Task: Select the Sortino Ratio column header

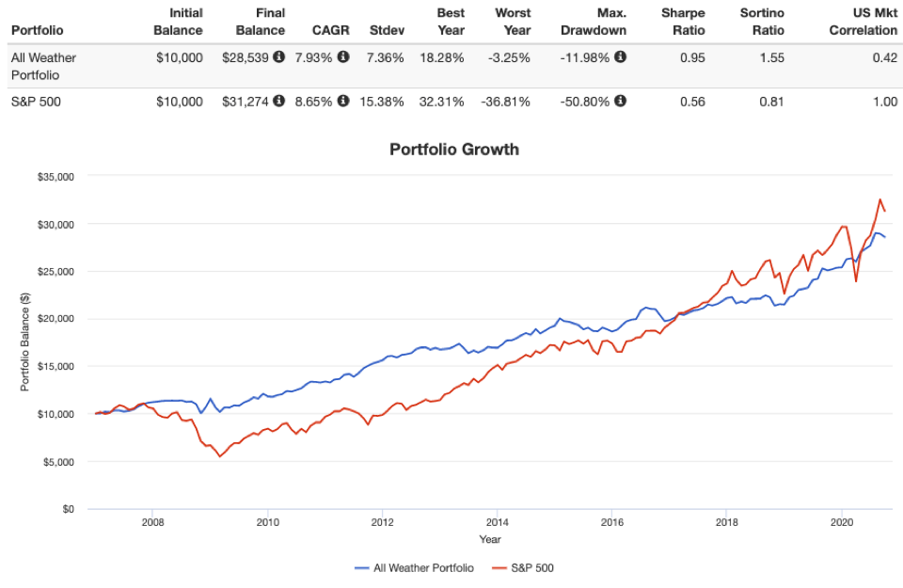Action: 762,22
